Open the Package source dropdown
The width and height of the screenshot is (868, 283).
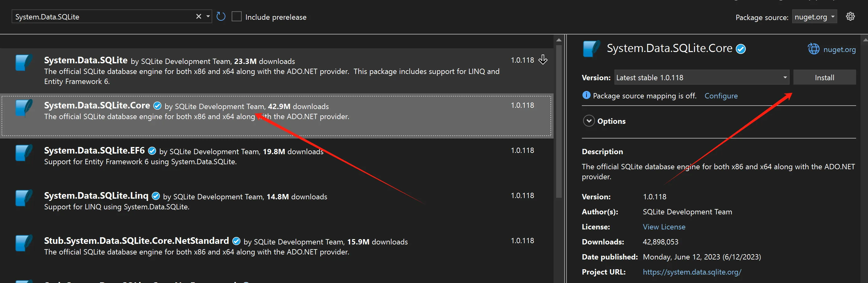814,17
